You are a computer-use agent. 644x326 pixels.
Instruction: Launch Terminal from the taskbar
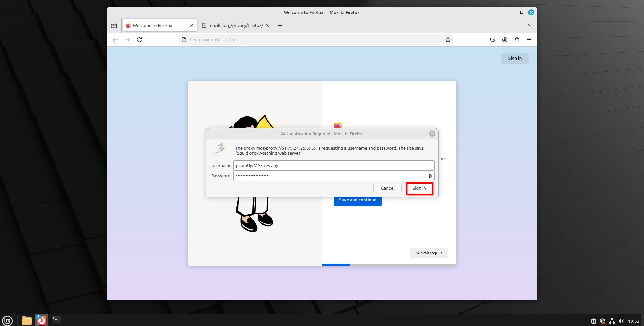(56, 320)
